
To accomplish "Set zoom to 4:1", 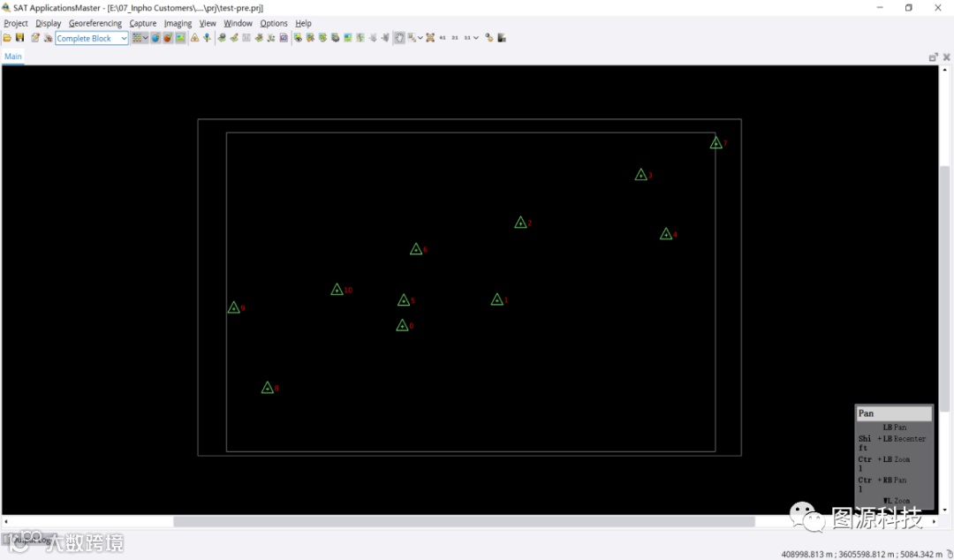I will (x=443, y=38).
